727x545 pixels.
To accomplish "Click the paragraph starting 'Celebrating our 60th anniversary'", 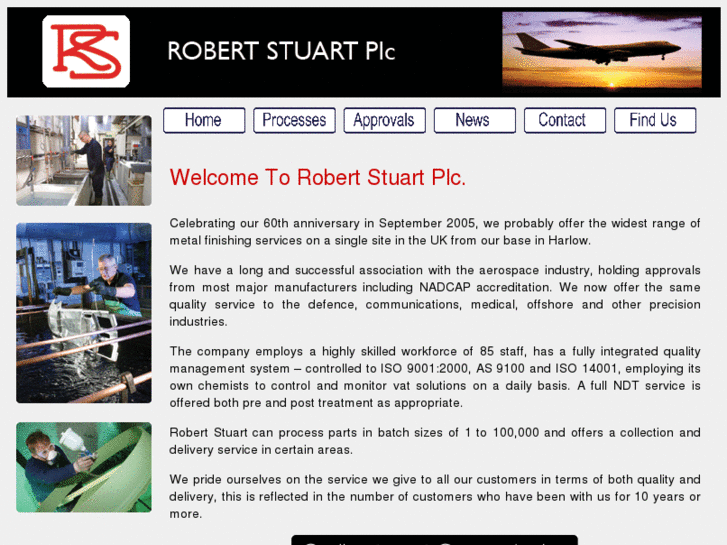I will point(435,232).
